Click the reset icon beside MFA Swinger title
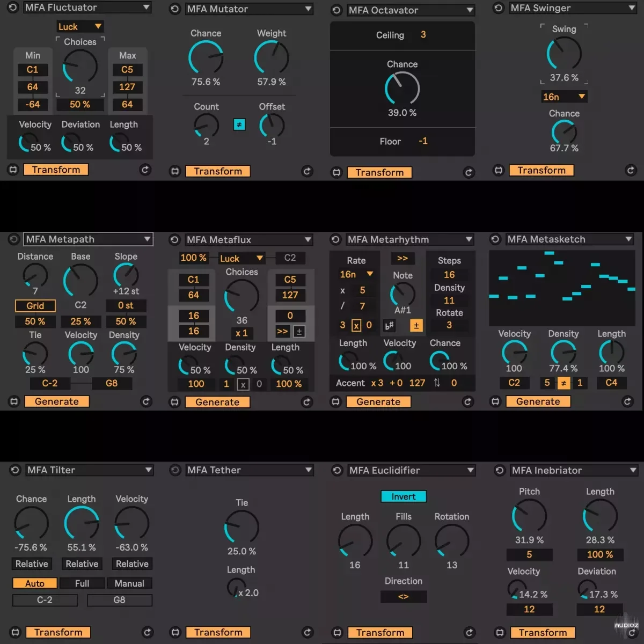 point(498,8)
